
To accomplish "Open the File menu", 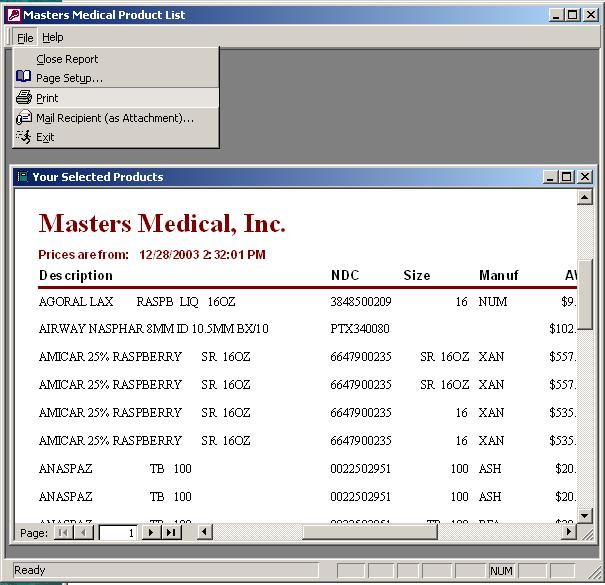I will coord(25,37).
